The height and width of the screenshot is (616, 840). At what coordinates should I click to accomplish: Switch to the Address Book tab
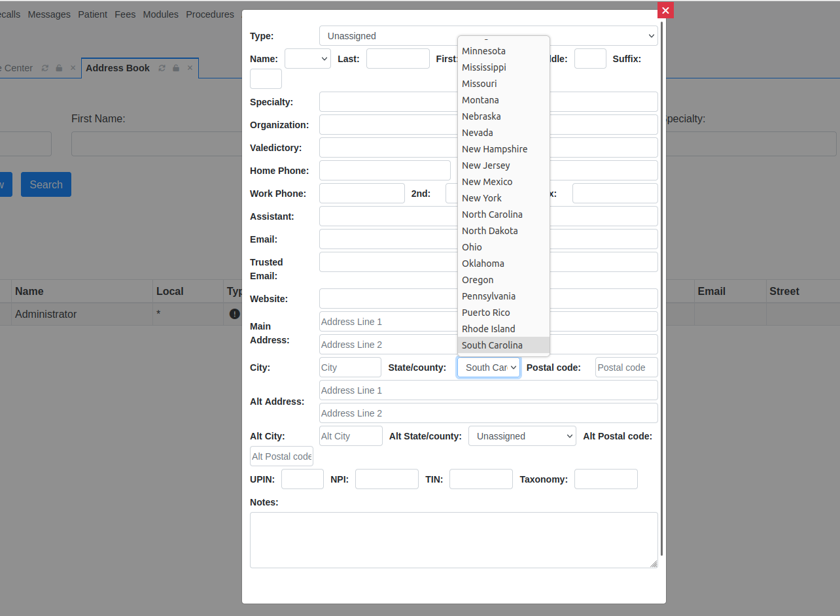coord(118,68)
